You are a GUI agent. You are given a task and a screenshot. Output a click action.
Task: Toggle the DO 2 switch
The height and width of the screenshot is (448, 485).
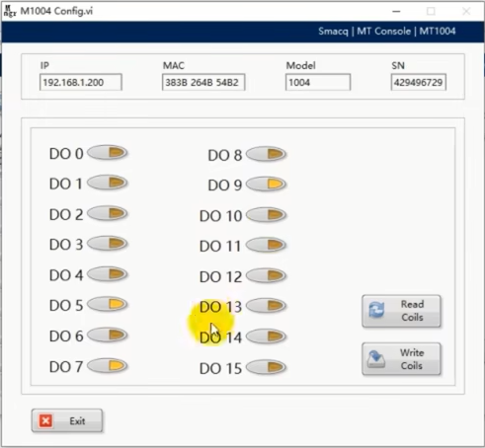tap(107, 213)
